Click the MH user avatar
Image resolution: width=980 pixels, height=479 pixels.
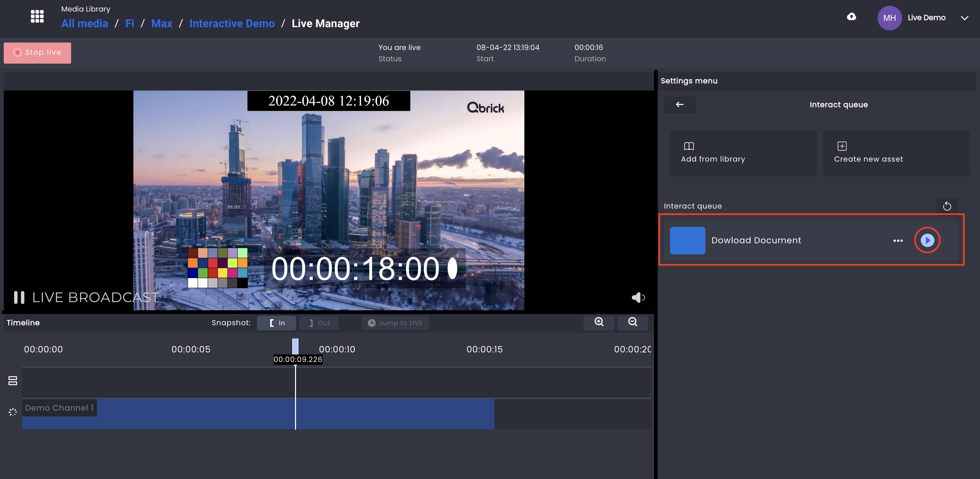coord(889,18)
